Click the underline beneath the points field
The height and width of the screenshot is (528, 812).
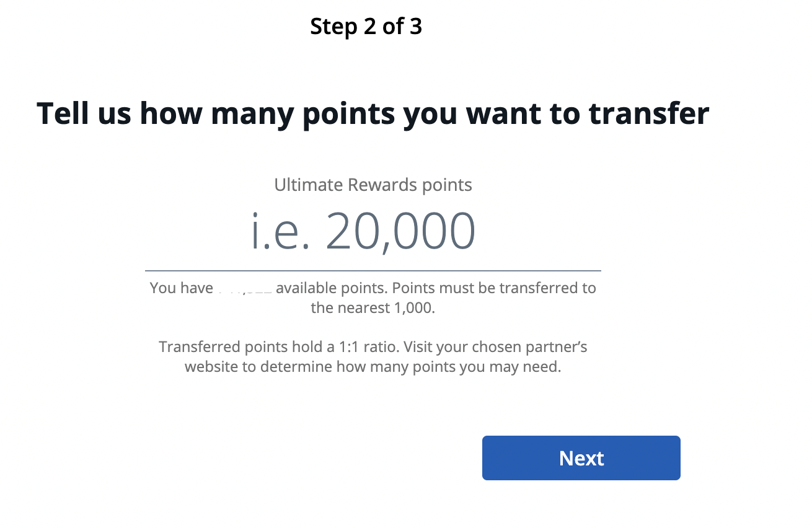point(373,270)
